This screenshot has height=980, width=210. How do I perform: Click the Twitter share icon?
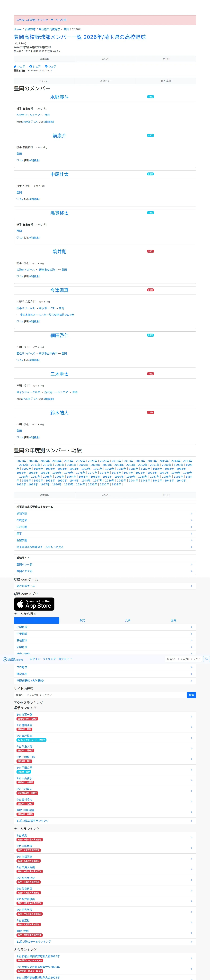(x=15, y=67)
